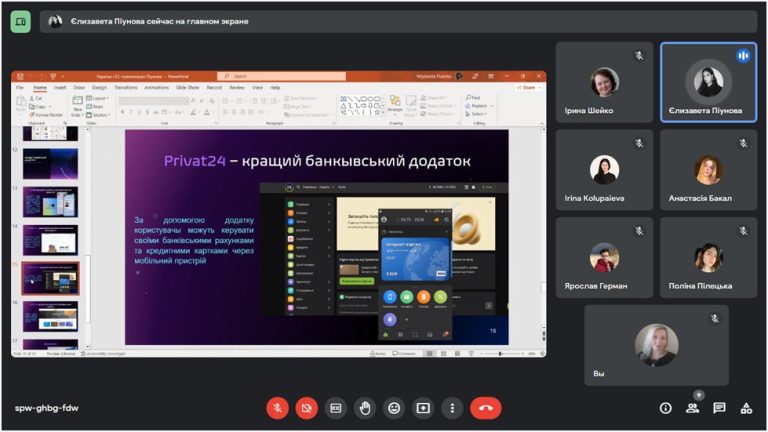
Task: Select Irina Kolupaieva participant tile
Action: pos(604,170)
